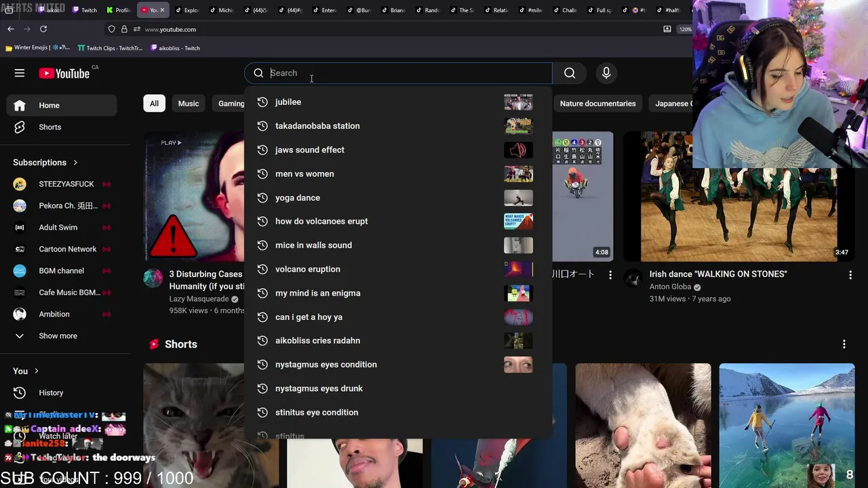The height and width of the screenshot is (488, 868).
Task: Choose the 'jaws sound effect' suggestion
Action: pos(398,150)
